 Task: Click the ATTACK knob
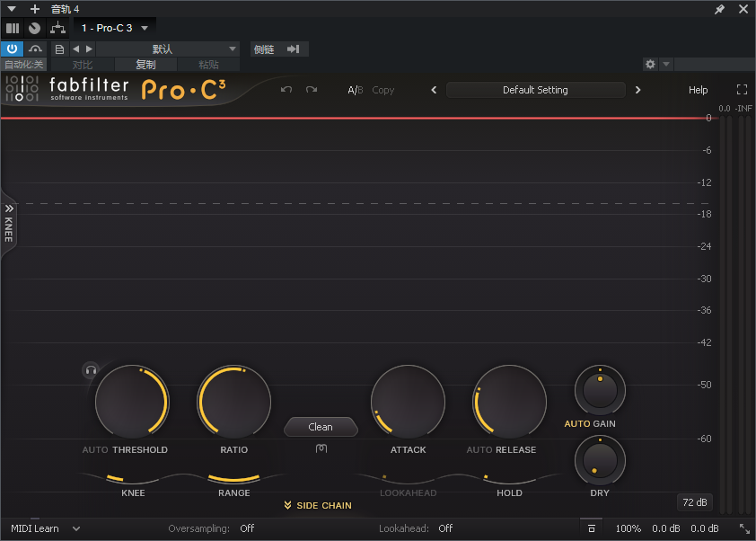click(408, 402)
